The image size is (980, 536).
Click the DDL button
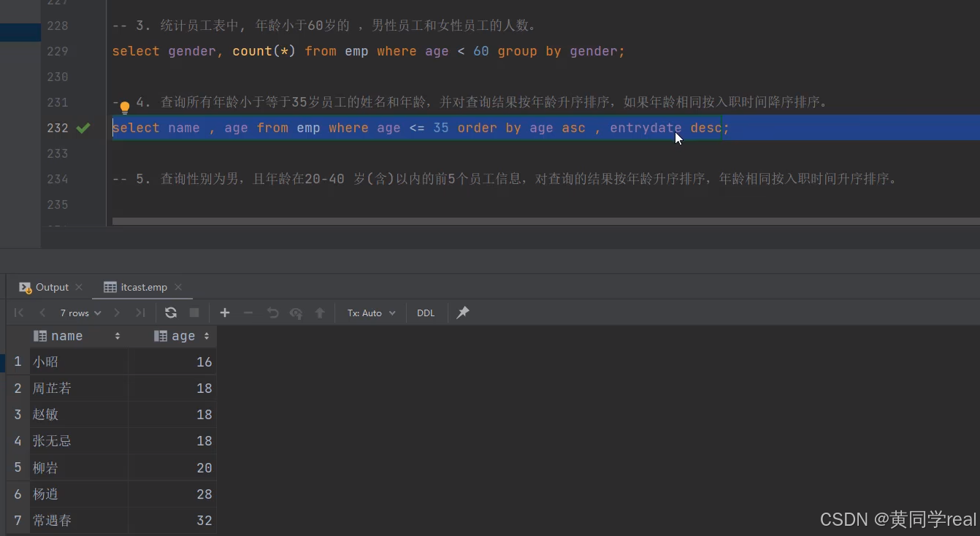(x=426, y=313)
